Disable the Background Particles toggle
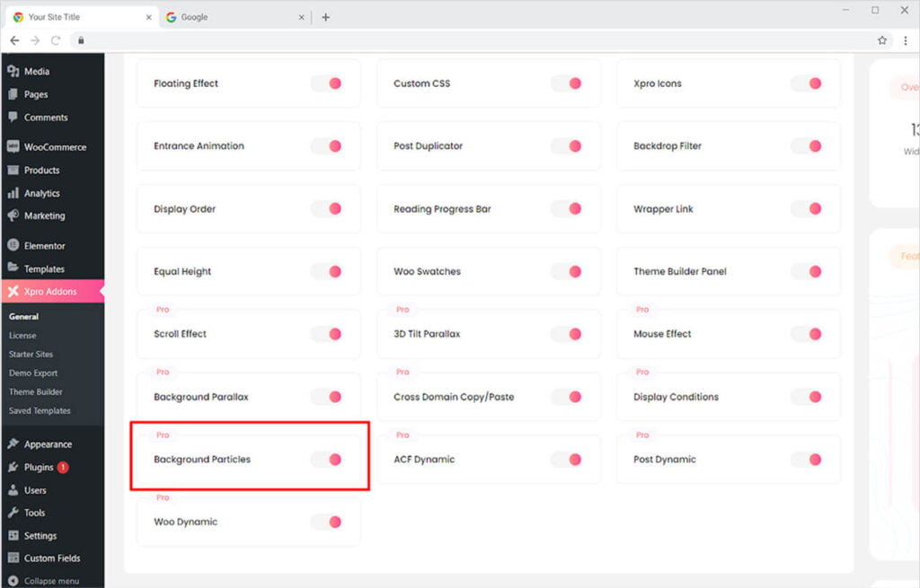Viewport: 920px width, 588px height. (327, 460)
